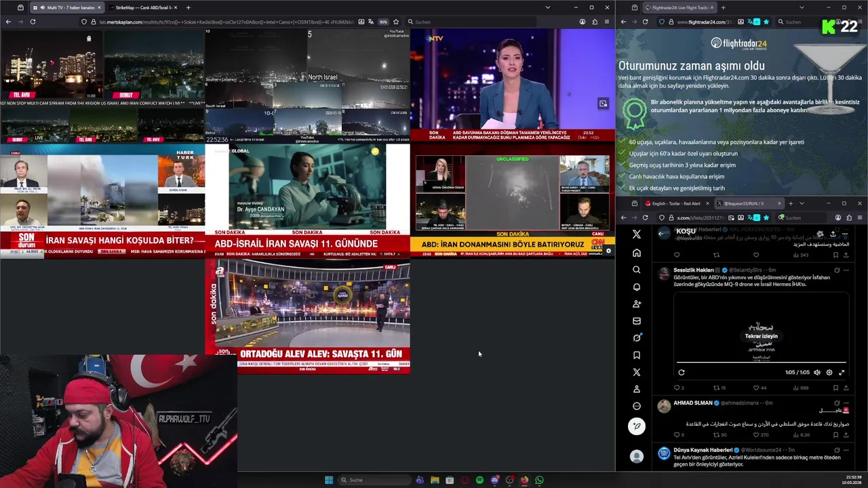Open File Explorer from the taskbar
Screen dimensions: 868x488
point(435,480)
